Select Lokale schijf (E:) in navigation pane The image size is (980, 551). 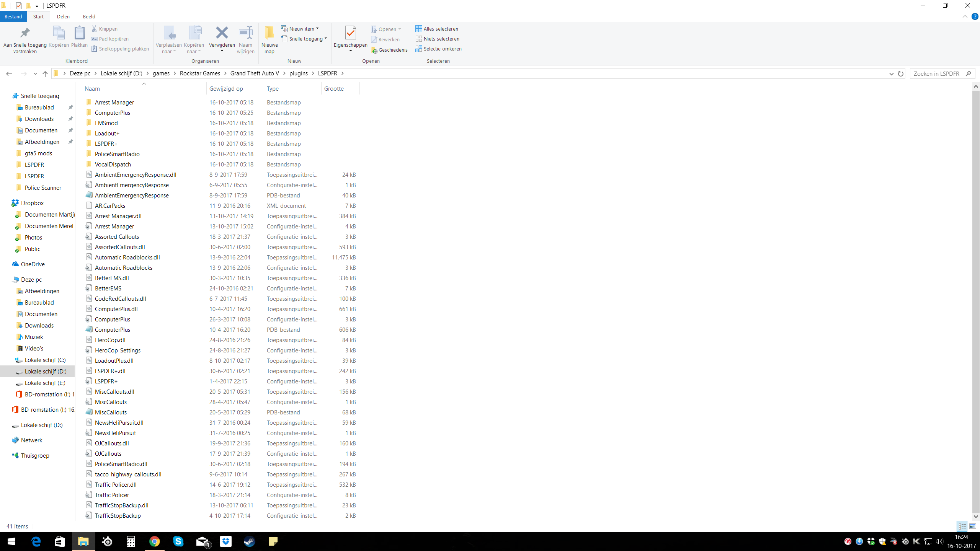(45, 383)
